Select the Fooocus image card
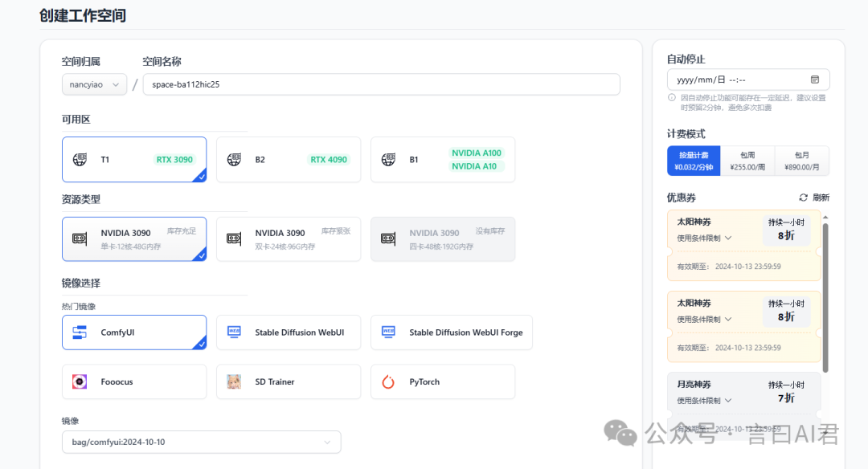Screen dimensions: 868x469 click(x=134, y=381)
